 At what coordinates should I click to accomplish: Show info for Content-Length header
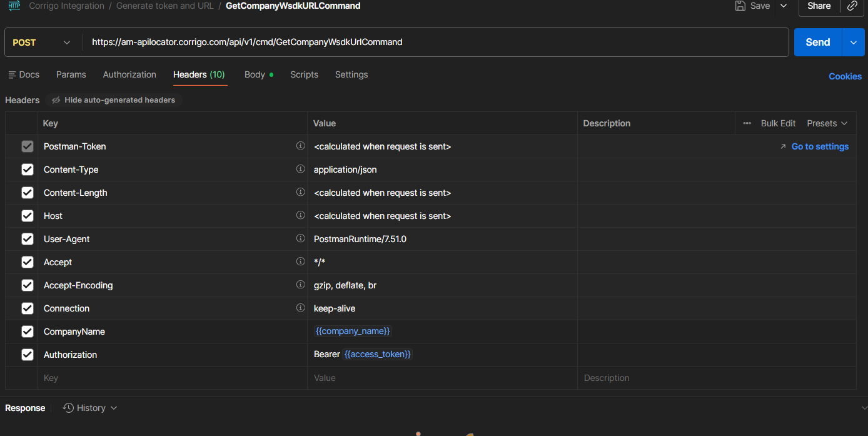[300, 192]
